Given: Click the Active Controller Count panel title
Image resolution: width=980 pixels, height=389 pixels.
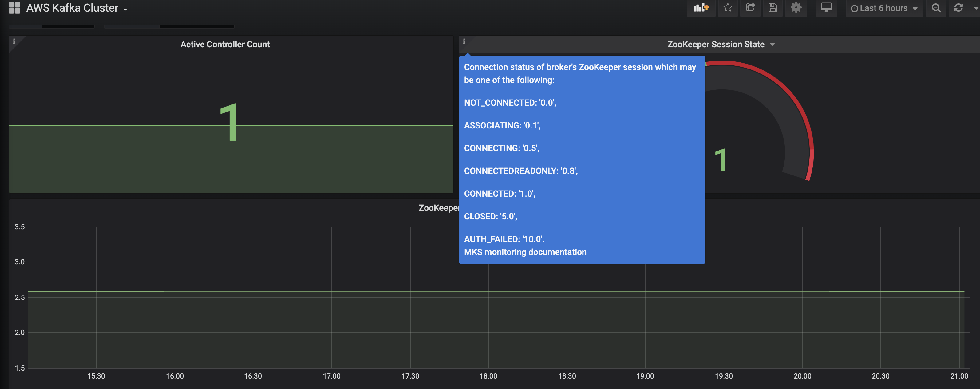Looking at the screenshot, I should (x=225, y=45).
